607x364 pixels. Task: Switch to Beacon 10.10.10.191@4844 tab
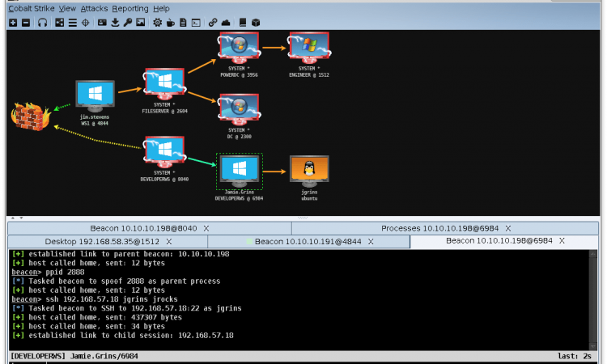click(x=308, y=242)
